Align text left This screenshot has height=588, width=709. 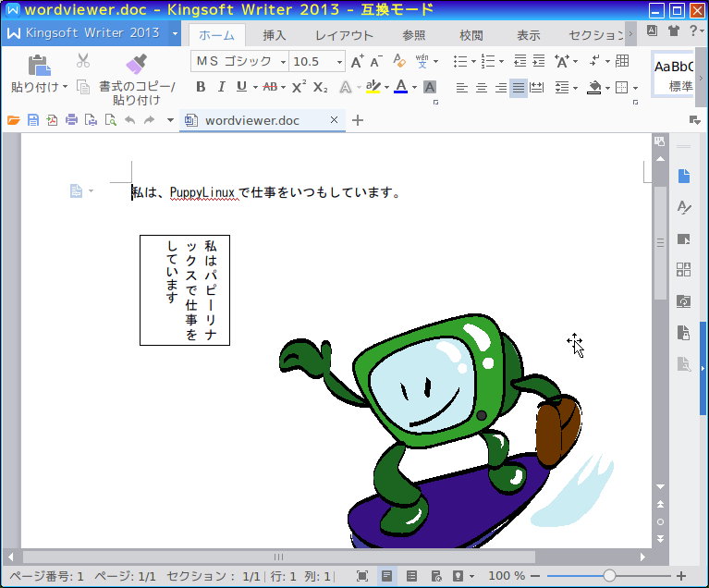click(x=461, y=87)
